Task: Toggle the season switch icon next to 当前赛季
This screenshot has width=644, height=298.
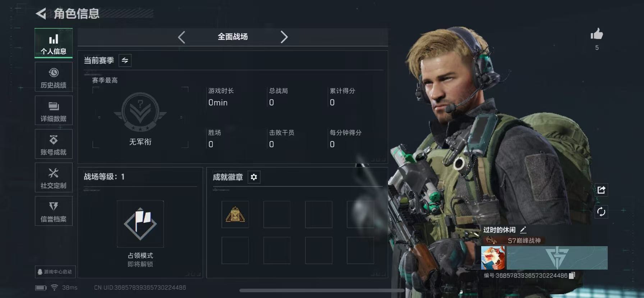Action: pyautogui.click(x=125, y=60)
